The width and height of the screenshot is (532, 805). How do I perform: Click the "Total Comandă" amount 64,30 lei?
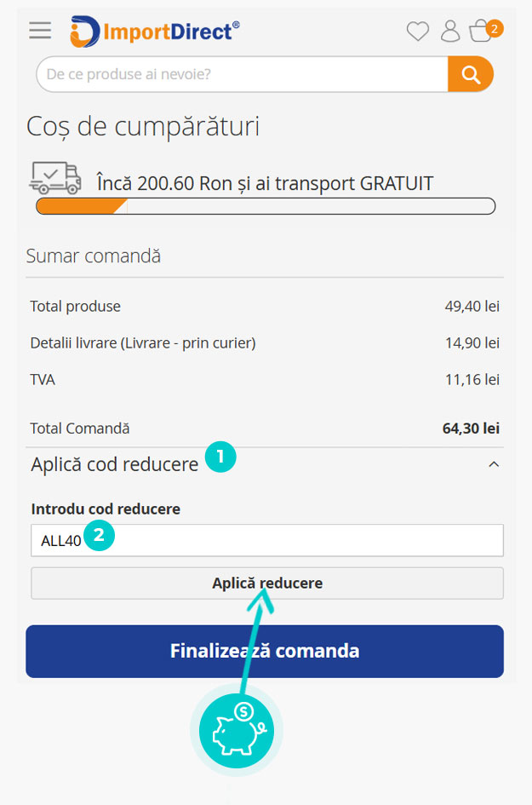point(471,428)
